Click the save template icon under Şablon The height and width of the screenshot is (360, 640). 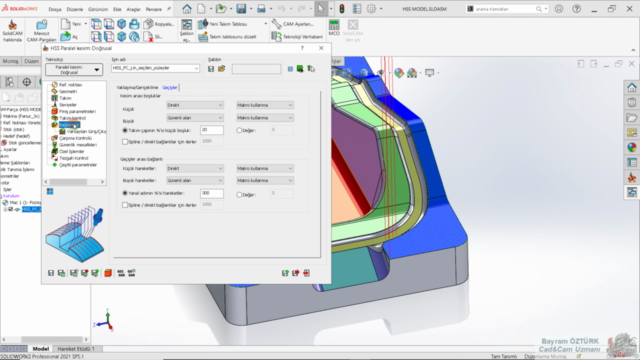point(211,69)
